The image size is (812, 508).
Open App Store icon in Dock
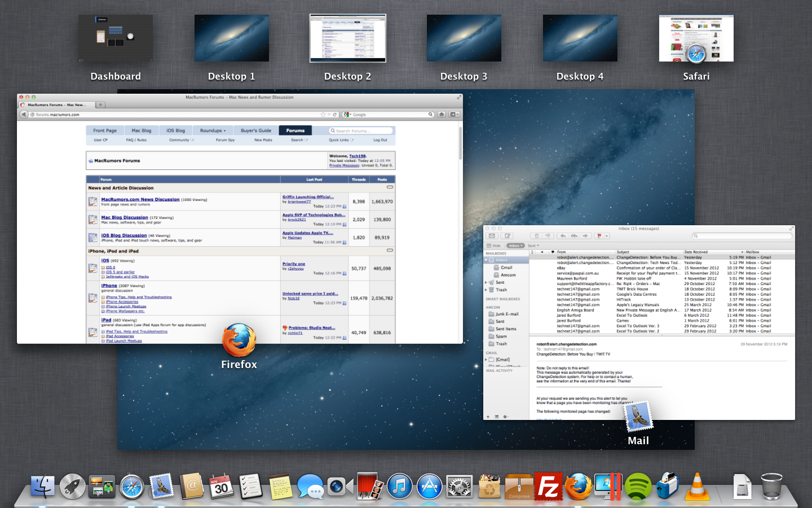[x=430, y=486]
